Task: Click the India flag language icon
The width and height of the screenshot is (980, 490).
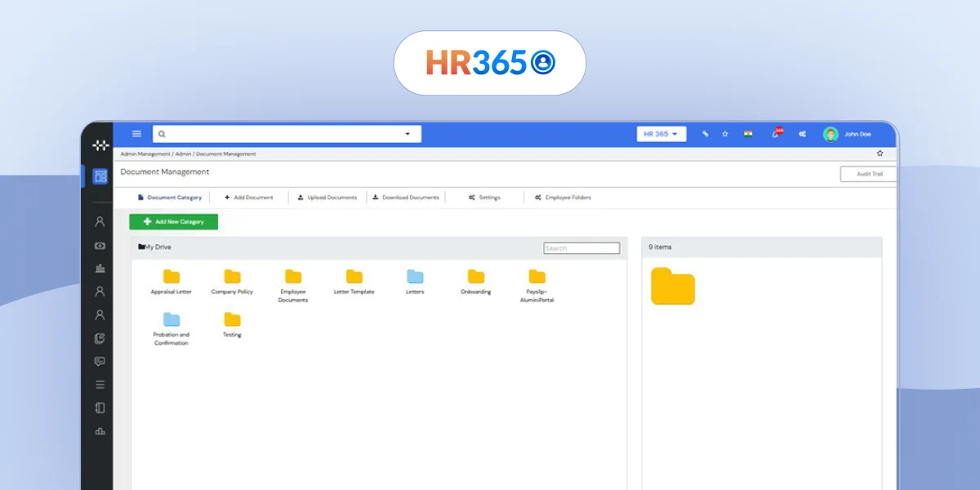Action: click(x=748, y=134)
